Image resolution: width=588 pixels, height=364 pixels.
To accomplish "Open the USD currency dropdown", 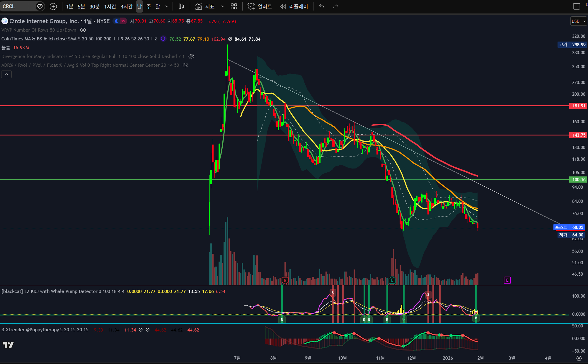I will (x=578, y=21).
